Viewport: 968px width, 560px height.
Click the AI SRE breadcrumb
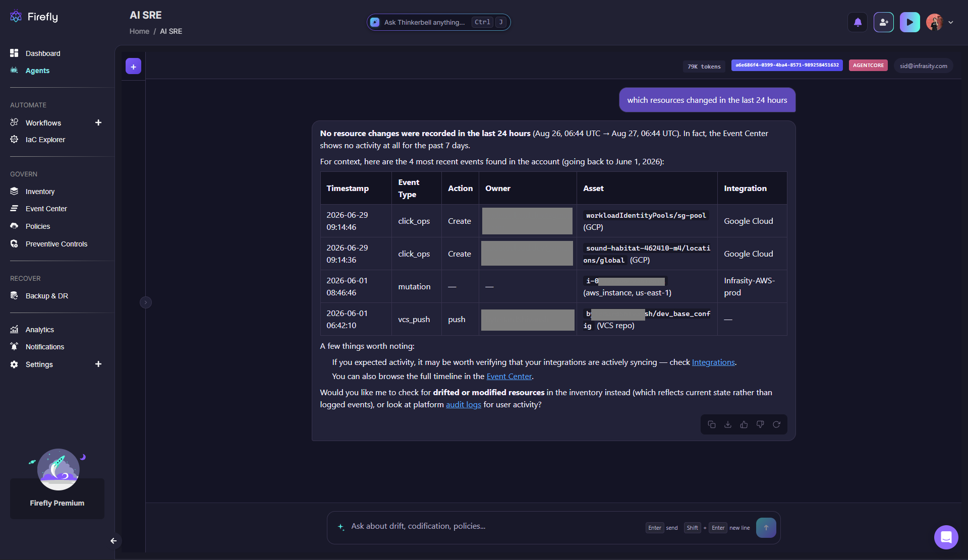click(171, 31)
